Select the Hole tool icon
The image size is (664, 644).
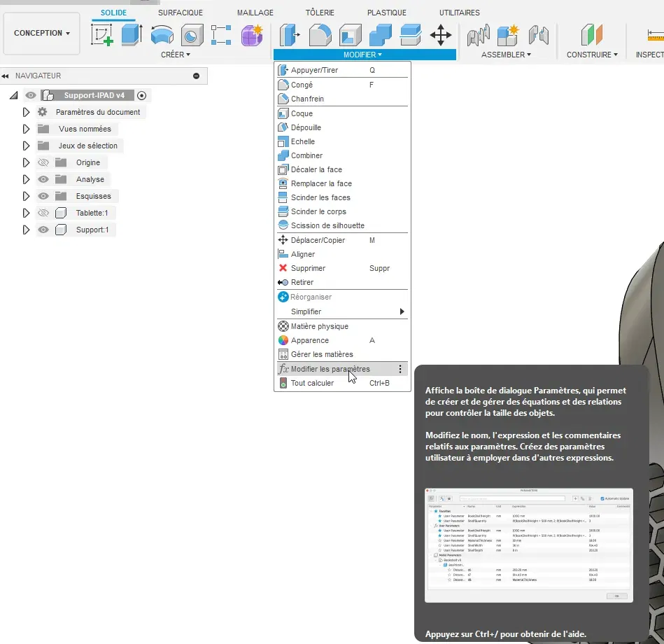coord(192,35)
